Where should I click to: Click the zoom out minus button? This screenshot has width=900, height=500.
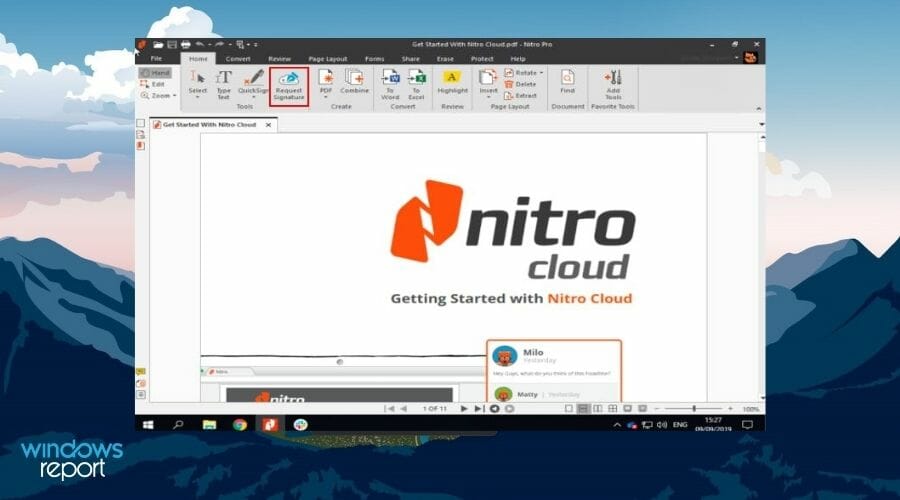(x=657, y=409)
